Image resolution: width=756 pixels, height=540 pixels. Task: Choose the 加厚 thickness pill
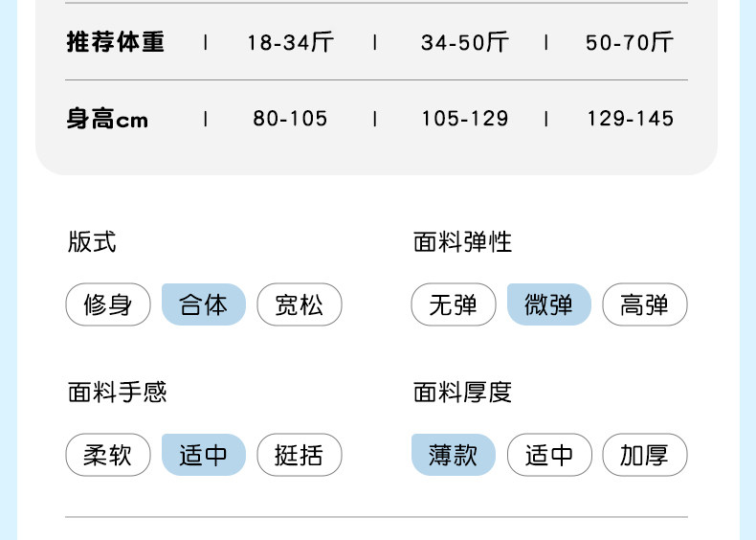point(645,455)
